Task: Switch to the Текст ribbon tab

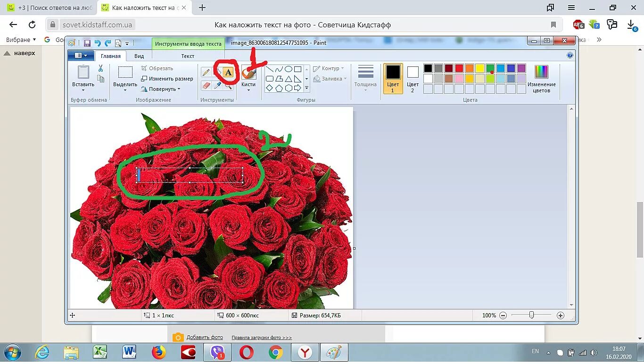Action: (x=188, y=56)
